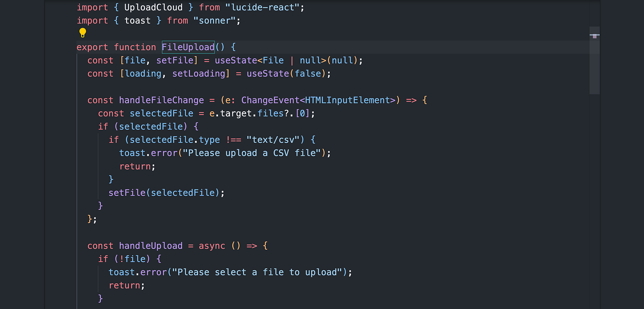Click the setLoading identifier

pos(199,74)
